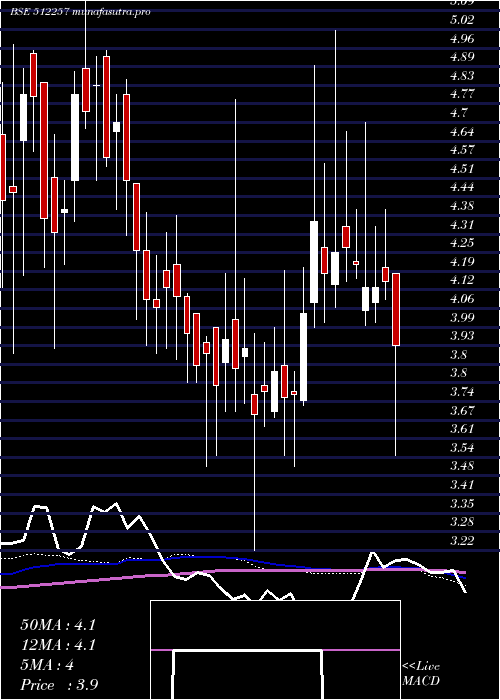Select the 5.02 price axis label
The image size is (500, 700).
(462, 20)
